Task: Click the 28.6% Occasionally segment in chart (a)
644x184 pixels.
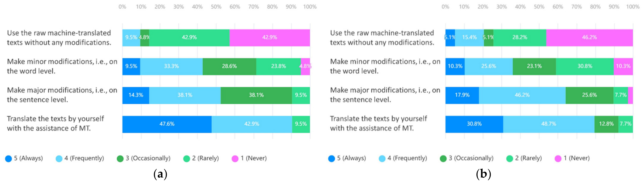Action: [229, 66]
